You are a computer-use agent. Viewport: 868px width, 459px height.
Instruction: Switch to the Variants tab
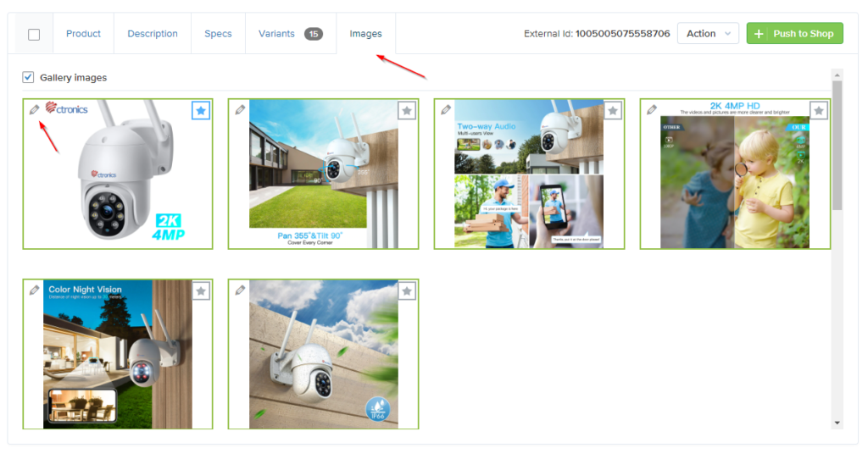290,34
